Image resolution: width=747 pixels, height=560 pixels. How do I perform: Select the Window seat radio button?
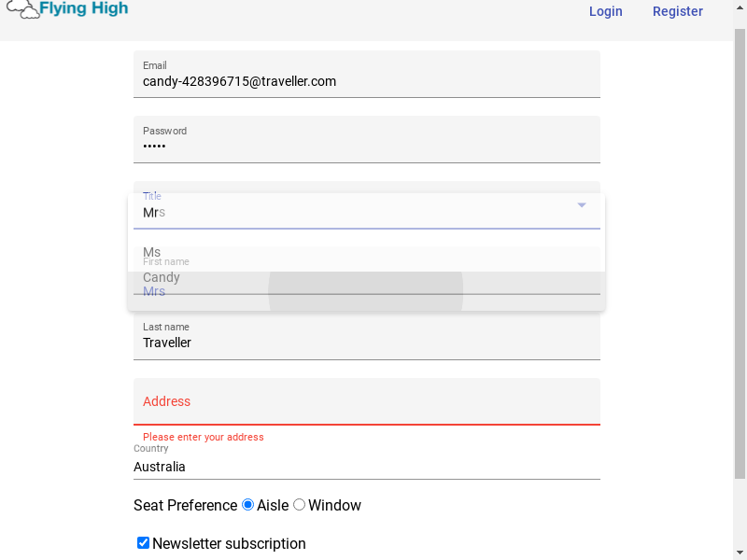[299, 504]
